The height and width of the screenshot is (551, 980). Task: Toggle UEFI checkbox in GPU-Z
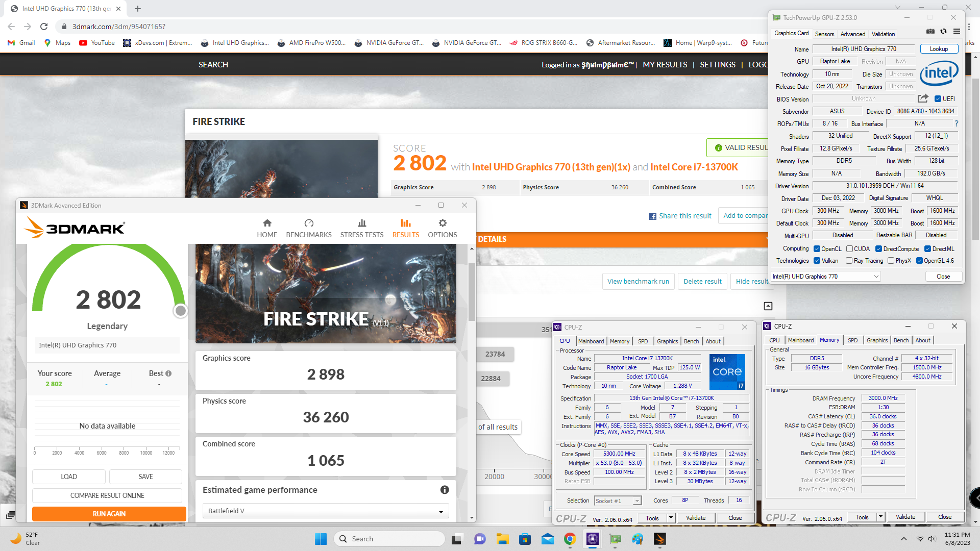[x=938, y=99]
